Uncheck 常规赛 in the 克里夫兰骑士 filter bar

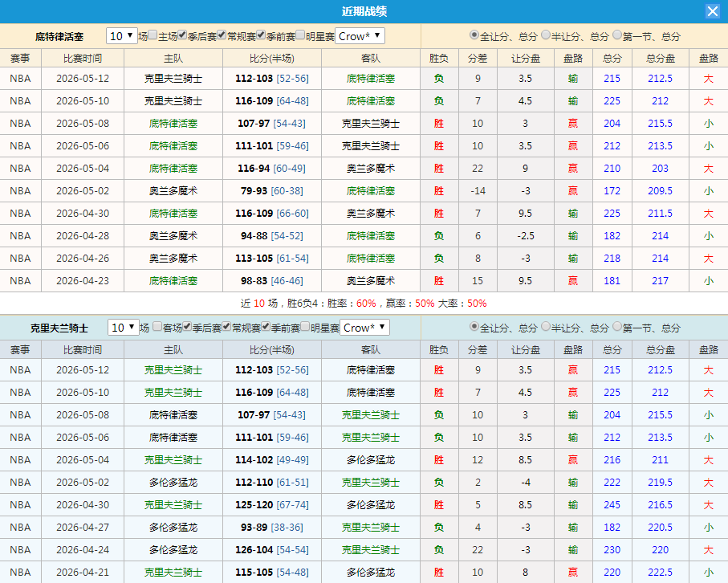[226, 327]
